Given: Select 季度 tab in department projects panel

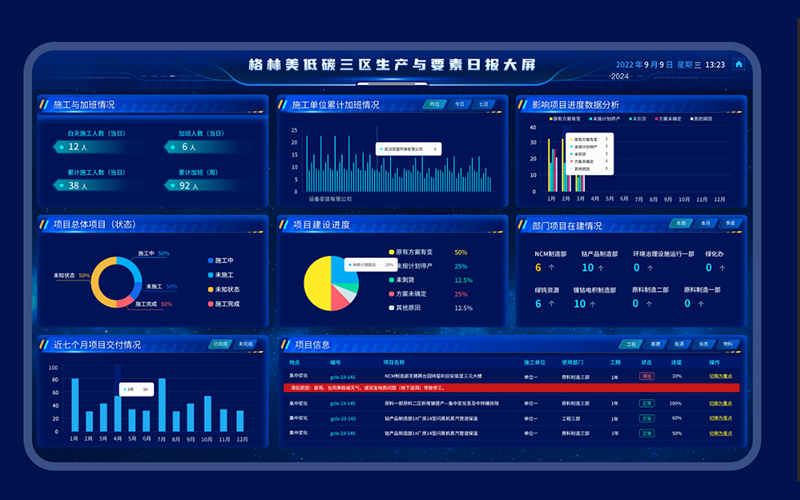Looking at the screenshot, I should click(730, 223).
